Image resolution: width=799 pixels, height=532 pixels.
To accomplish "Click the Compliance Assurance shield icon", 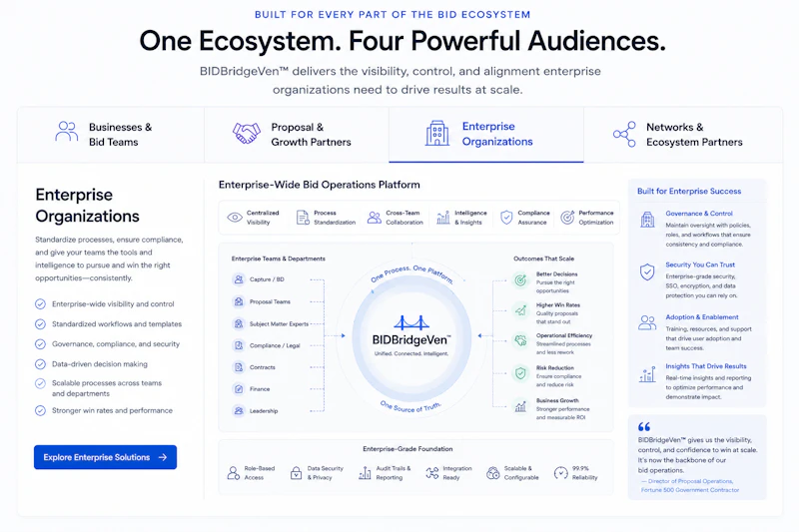I will point(506,218).
